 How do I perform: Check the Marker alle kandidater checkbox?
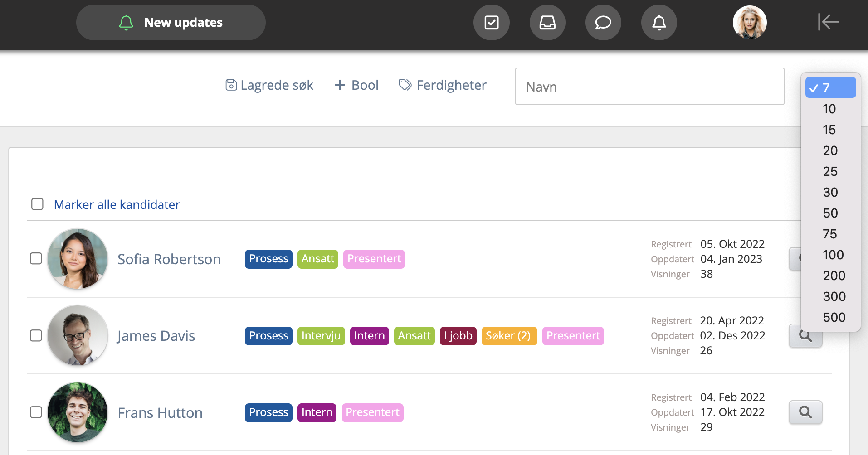[x=37, y=204]
